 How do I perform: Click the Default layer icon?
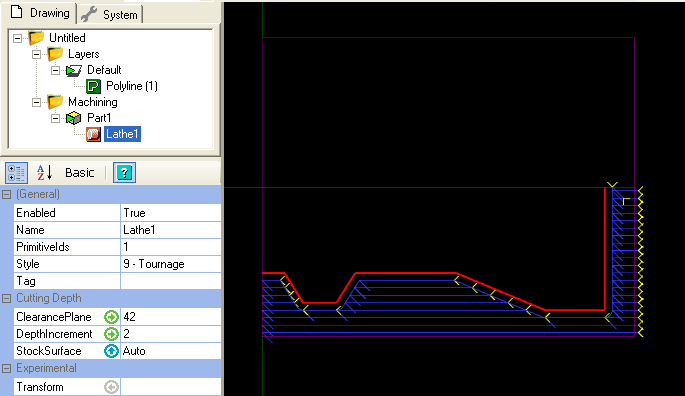(x=73, y=70)
